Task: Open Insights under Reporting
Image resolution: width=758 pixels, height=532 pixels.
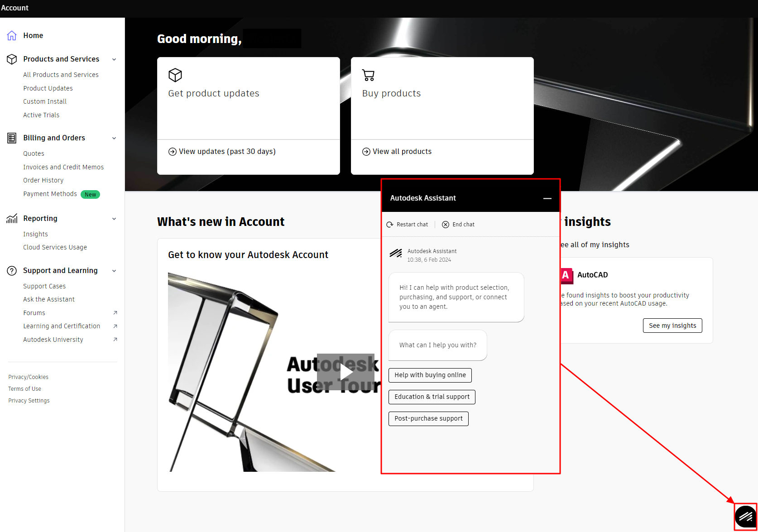Action: [35, 234]
